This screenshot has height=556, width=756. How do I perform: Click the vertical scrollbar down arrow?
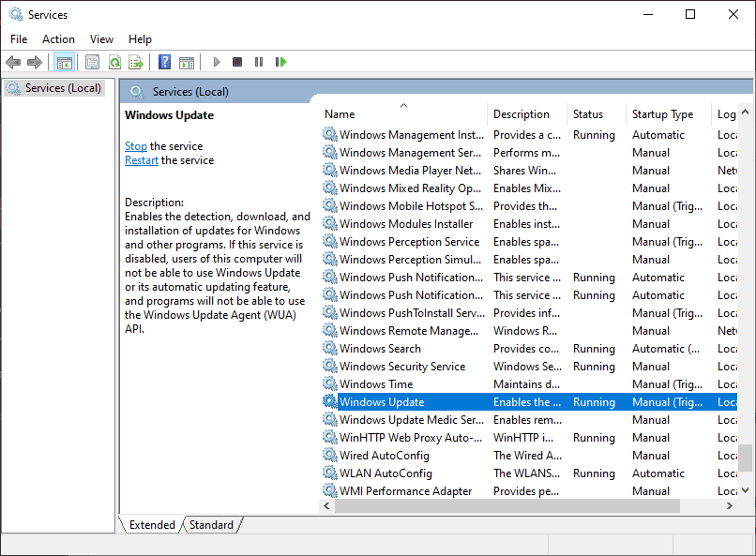pyautogui.click(x=745, y=490)
